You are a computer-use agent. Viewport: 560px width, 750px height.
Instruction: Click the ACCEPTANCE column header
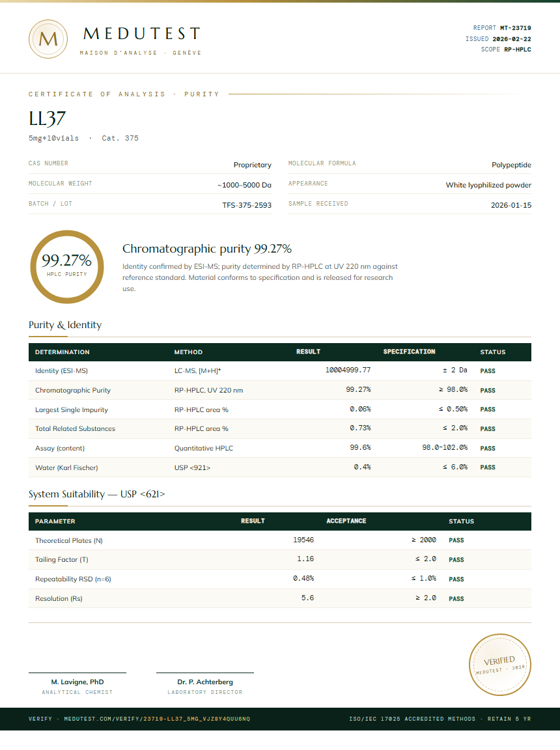point(346,521)
